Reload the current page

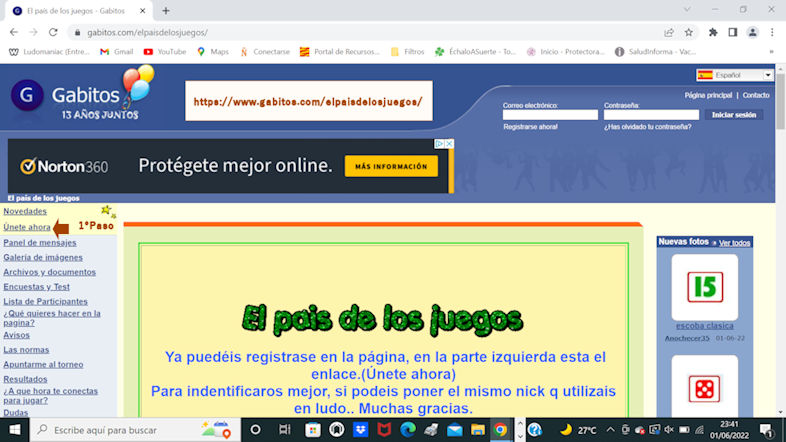[x=53, y=32]
